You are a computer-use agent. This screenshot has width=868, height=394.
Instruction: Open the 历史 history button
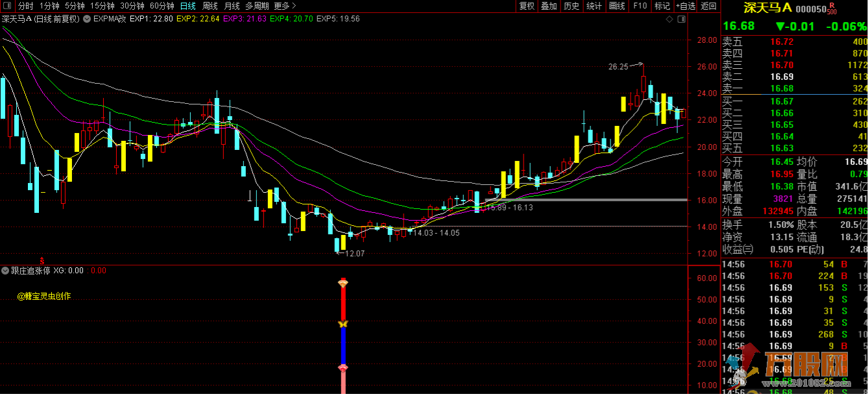[572, 6]
